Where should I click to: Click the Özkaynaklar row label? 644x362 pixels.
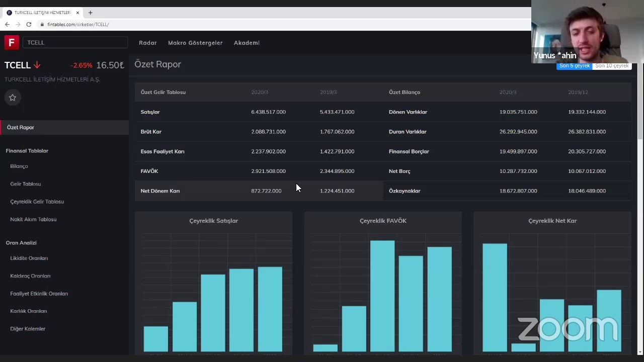click(x=405, y=191)
